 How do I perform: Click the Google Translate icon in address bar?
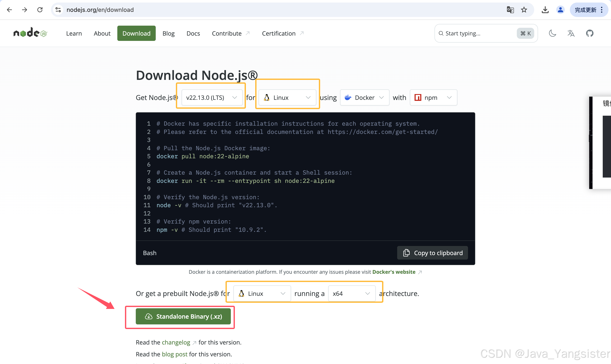pyautogui.click(x=510, y=10)
